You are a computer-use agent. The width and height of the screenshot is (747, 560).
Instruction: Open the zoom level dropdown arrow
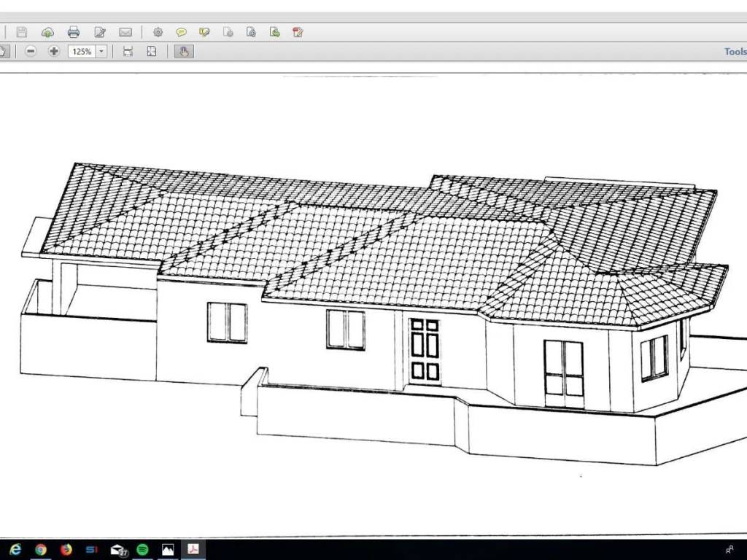point(101,52)
